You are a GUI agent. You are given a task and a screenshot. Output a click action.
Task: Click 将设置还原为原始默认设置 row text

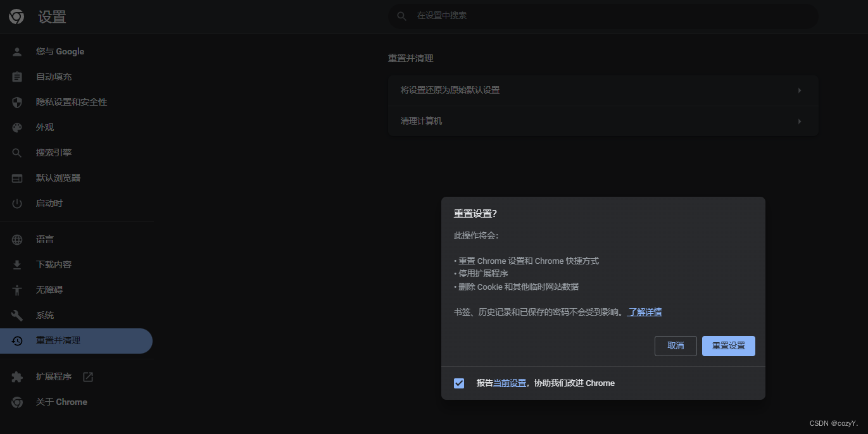pyautogui.click(x=450, y=90)
